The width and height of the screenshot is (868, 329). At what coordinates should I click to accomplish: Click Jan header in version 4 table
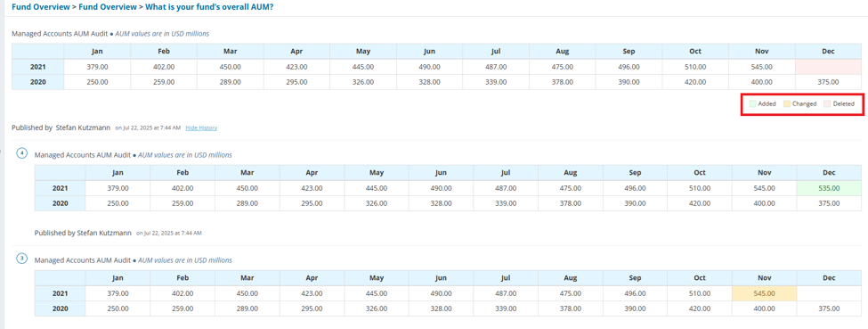point(118,173)
